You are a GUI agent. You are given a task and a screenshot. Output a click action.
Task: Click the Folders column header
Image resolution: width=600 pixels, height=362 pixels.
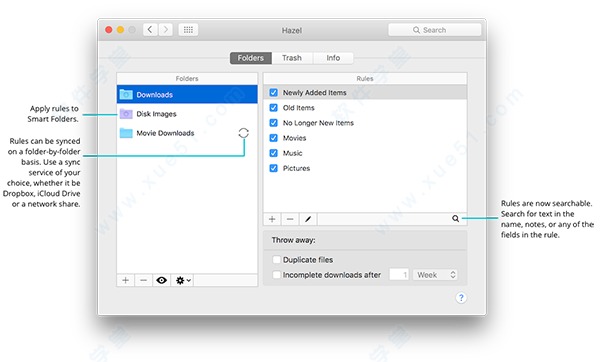coord(187,78)
